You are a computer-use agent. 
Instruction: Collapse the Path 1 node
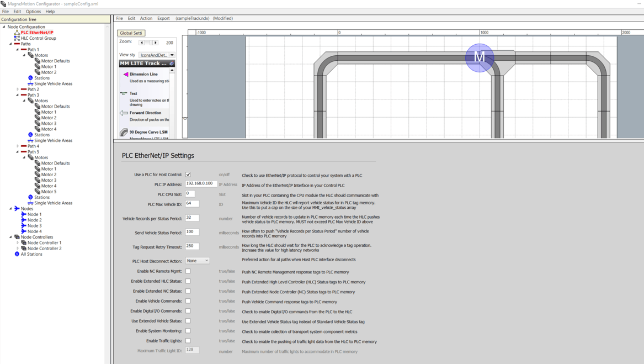(18, 49)
